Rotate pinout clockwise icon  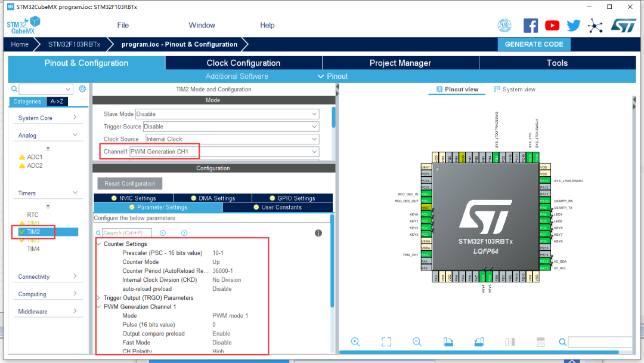click(448, 342)
